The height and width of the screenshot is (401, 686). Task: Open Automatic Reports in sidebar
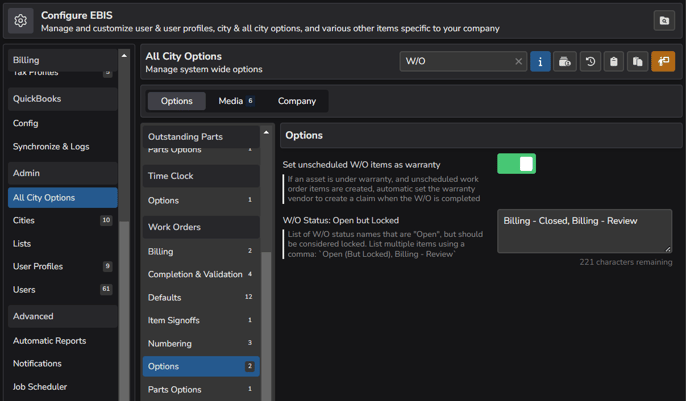click(63, 341)
